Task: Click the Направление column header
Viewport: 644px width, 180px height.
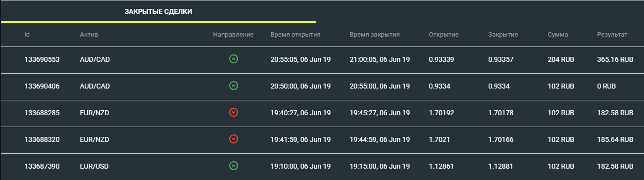Action: pyautogui.click(x=233, y=35)
